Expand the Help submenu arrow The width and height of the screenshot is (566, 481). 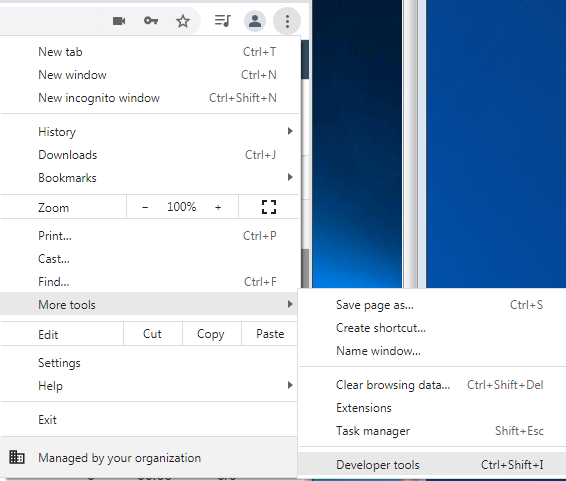pos(290,385)
